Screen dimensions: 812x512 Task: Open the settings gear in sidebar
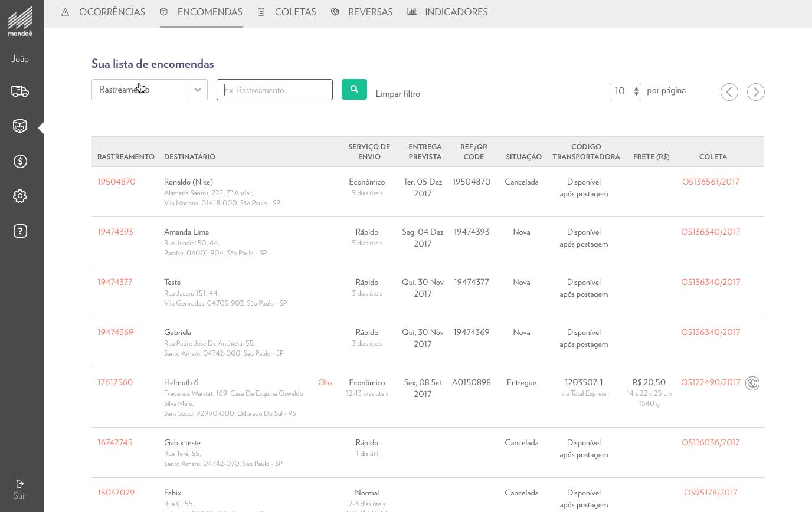(x=20, y=196)
